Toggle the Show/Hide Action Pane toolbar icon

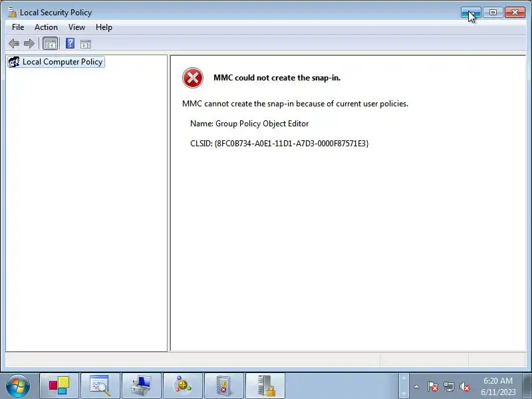point(86,44)
